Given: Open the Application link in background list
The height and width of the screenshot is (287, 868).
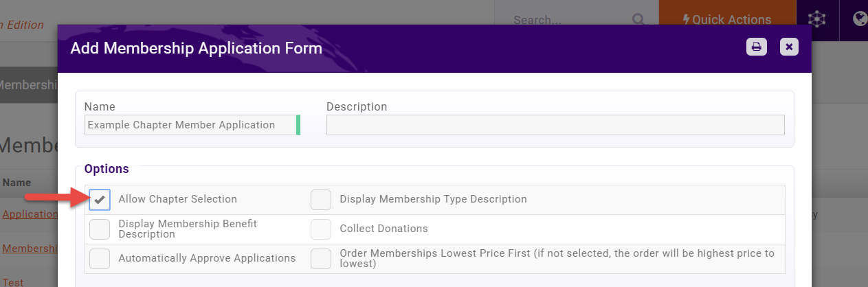Looking at the screenshot, I should (30, 214).
